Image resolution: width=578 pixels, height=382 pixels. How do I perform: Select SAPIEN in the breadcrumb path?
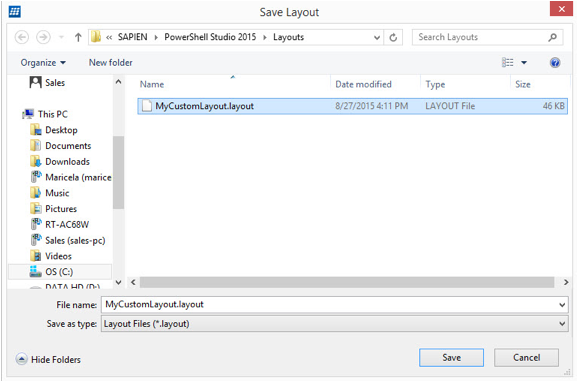[x=132, y=37]
